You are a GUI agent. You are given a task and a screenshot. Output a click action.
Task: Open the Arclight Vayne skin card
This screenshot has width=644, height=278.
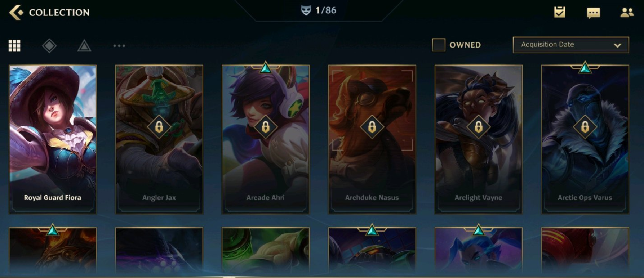479,139
